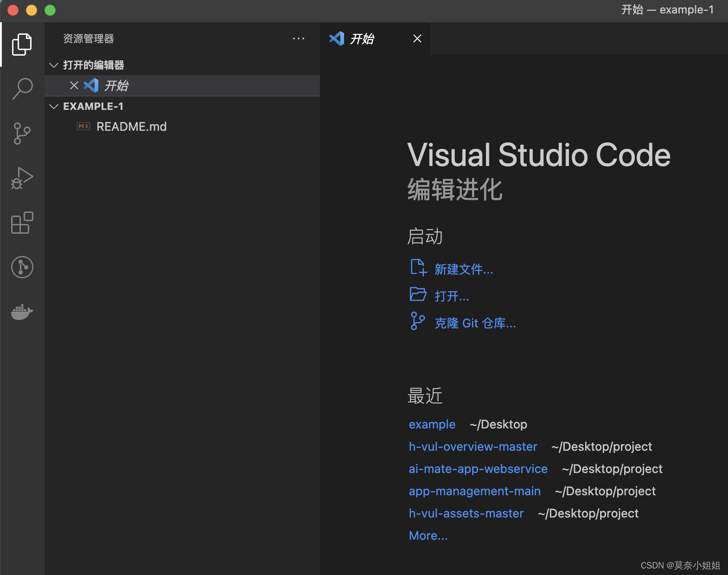Open the Explorer view in activity bar

coord(22,44)
